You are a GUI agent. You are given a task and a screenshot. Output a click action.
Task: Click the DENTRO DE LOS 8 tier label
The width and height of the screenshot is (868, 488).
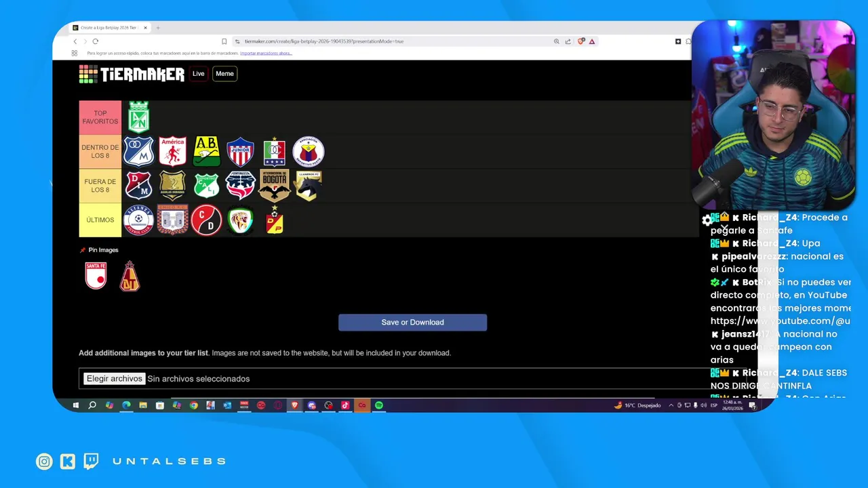coord(100,152)
